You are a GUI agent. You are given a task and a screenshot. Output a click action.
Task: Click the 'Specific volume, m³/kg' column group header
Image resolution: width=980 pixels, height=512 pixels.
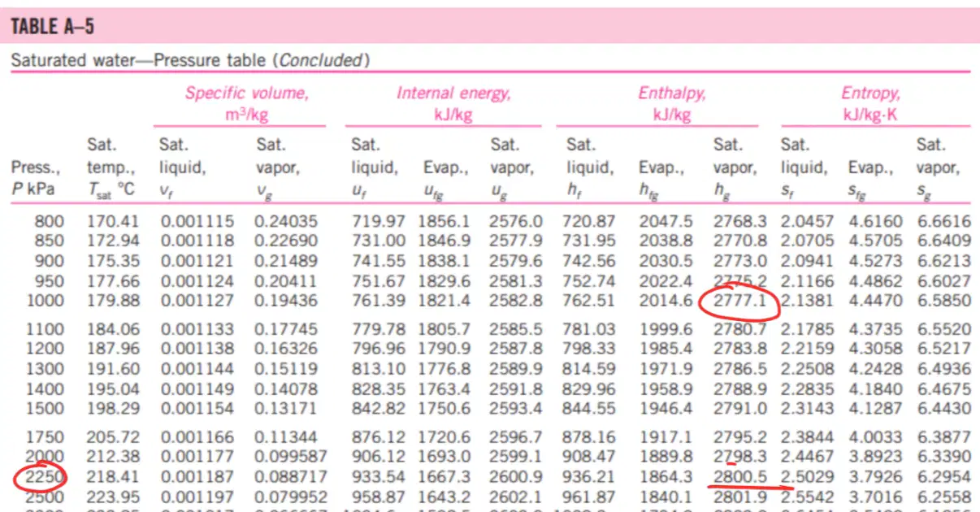pyautogui.click(x=247, y=103)
